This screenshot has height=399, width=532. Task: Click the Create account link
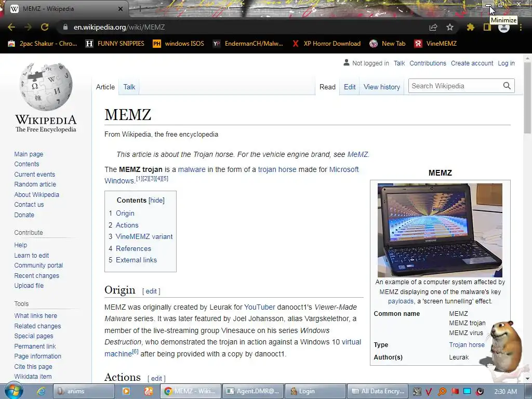point(472,63)
